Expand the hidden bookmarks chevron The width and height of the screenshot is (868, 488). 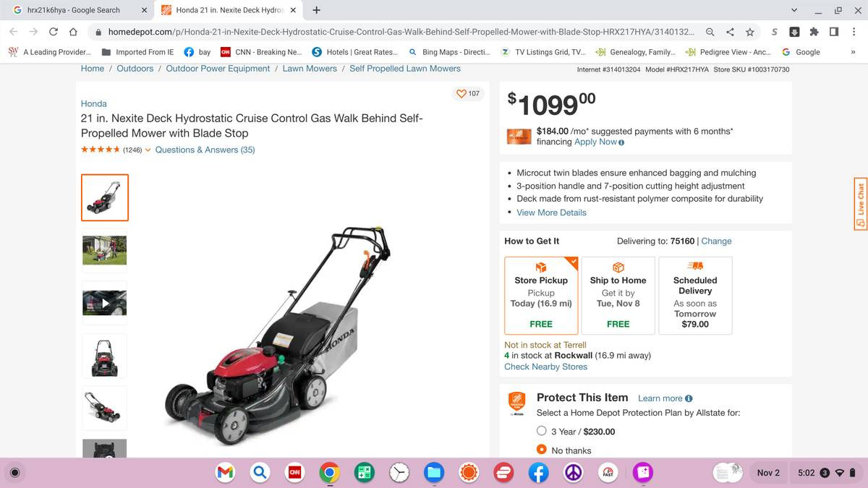point(853,52)
